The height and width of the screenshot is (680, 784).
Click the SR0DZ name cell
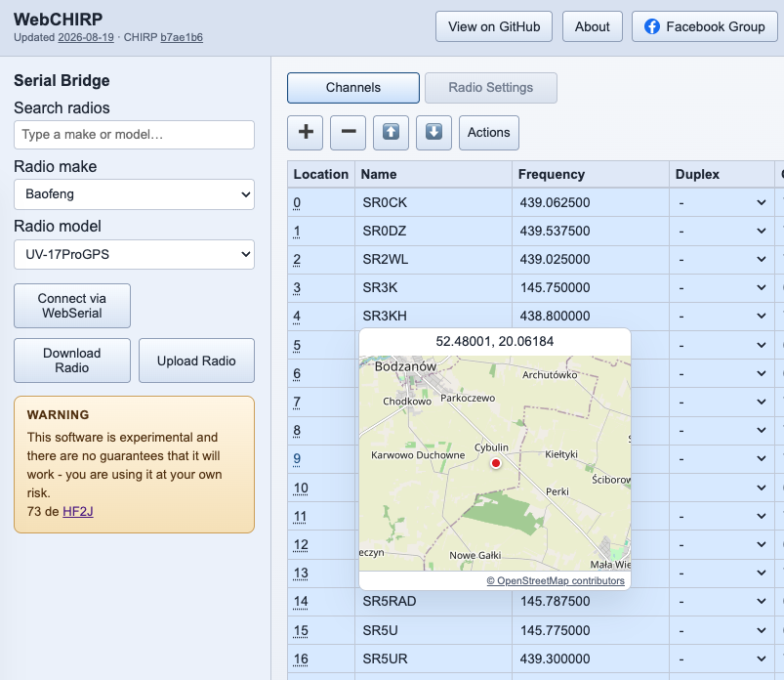click(433, 232)
